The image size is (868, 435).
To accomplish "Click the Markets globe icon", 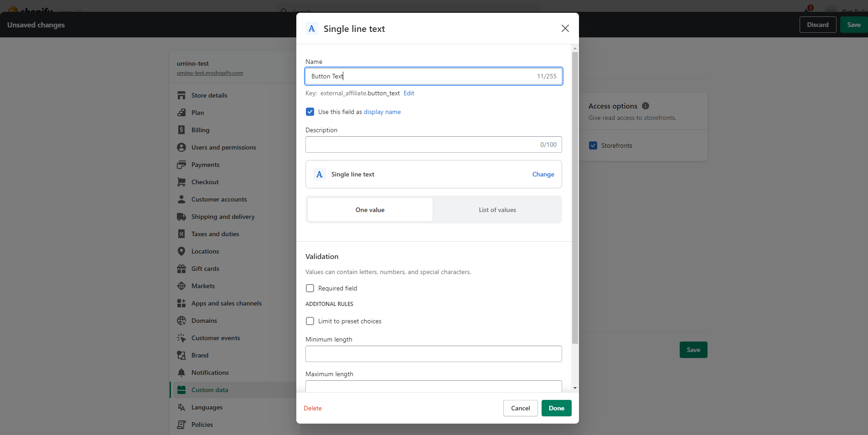I will point(181,286).
